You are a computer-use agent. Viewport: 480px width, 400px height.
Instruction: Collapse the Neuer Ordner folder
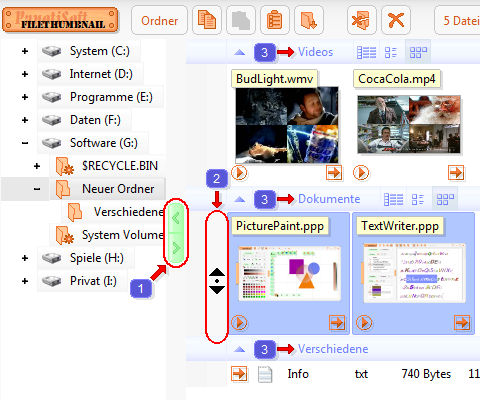click(37, 189)
